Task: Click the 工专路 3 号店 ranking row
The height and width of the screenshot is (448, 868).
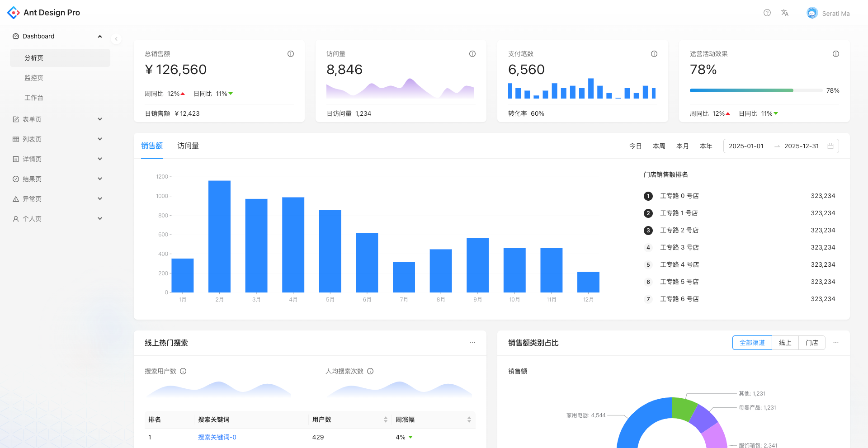Action: click(740, 247)
